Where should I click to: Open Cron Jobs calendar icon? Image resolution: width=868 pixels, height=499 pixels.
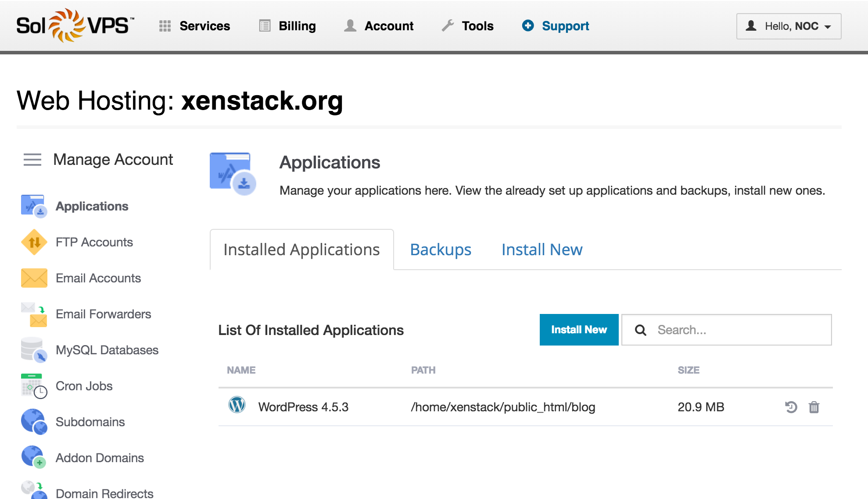[34, 386]
